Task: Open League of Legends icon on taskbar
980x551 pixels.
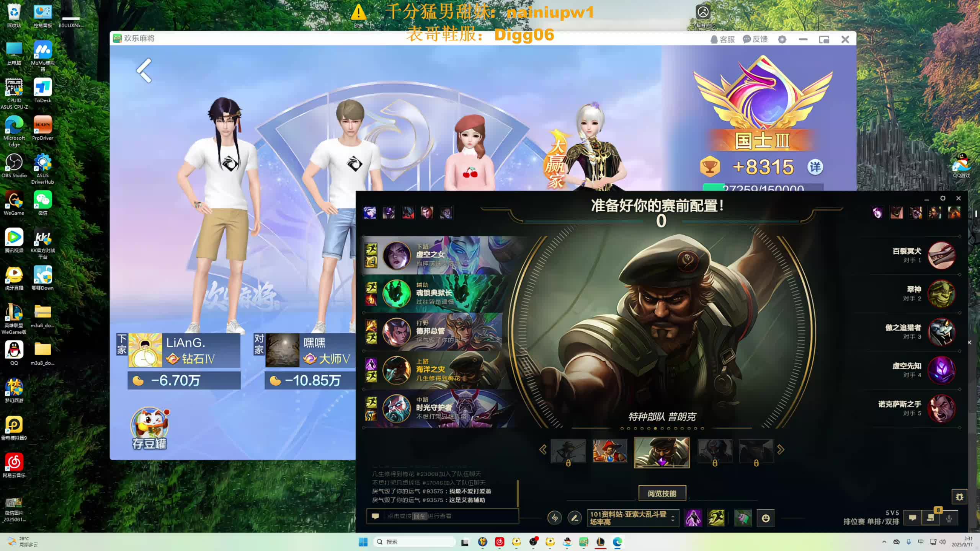Action: 600,542
